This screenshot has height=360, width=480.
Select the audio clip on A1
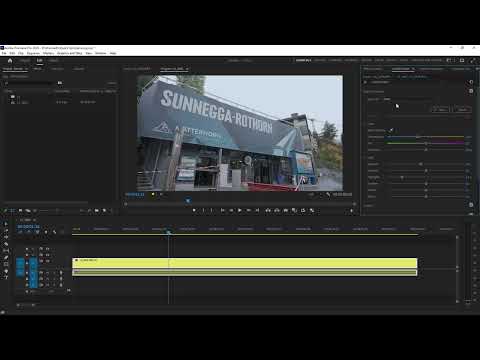coord(245,273)
